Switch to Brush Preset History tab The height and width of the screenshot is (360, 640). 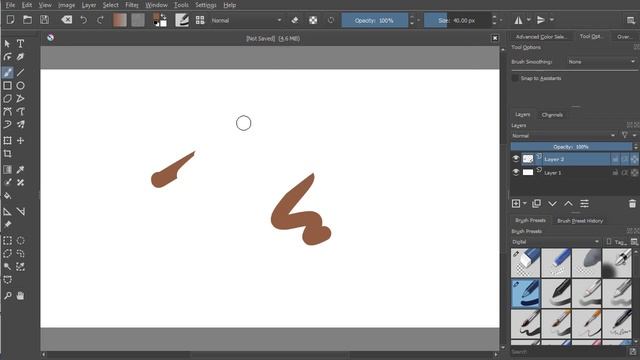click(580, 221)
